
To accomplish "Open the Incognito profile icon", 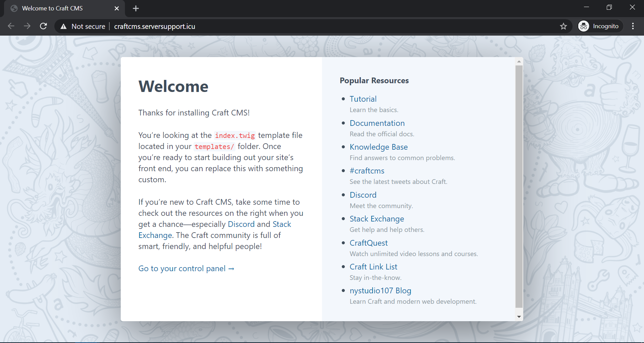I will tap(584, 26).
